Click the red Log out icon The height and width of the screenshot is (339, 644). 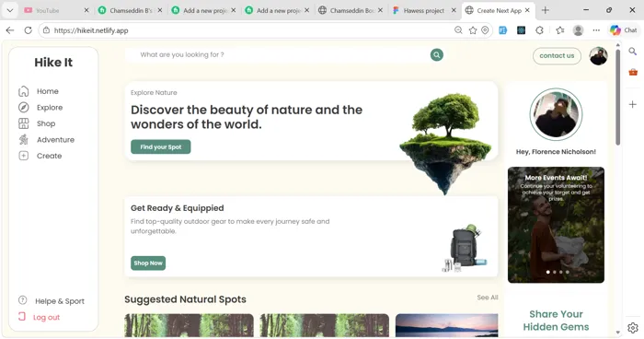tap(22, 317)
